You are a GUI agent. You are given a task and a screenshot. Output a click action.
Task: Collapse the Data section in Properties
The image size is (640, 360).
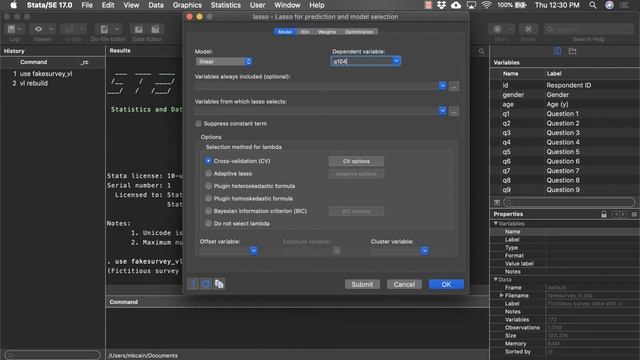coord(496,280)
